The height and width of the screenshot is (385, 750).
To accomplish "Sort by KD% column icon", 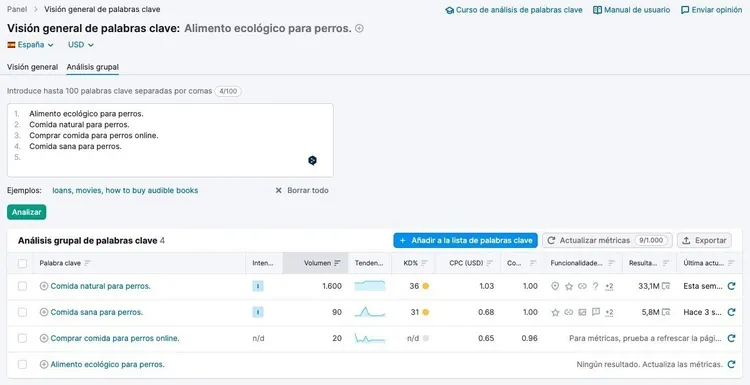I will click(424, 263).
